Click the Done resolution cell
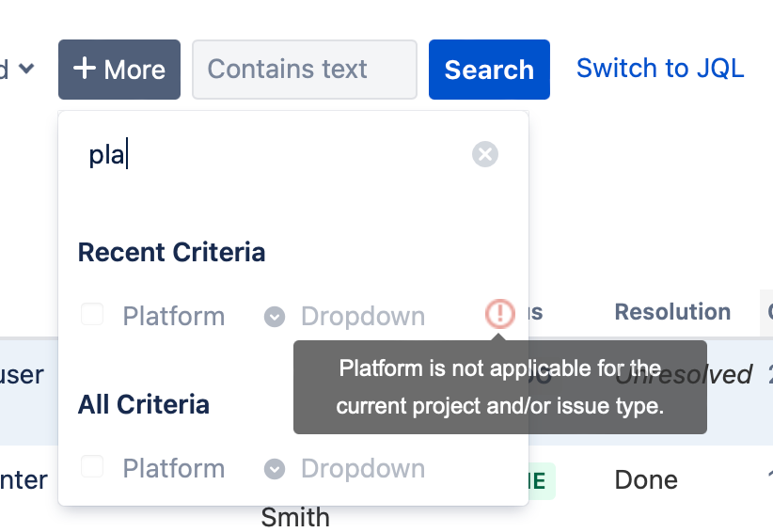The height and width of the screenshot is (532, 773). 646,479
